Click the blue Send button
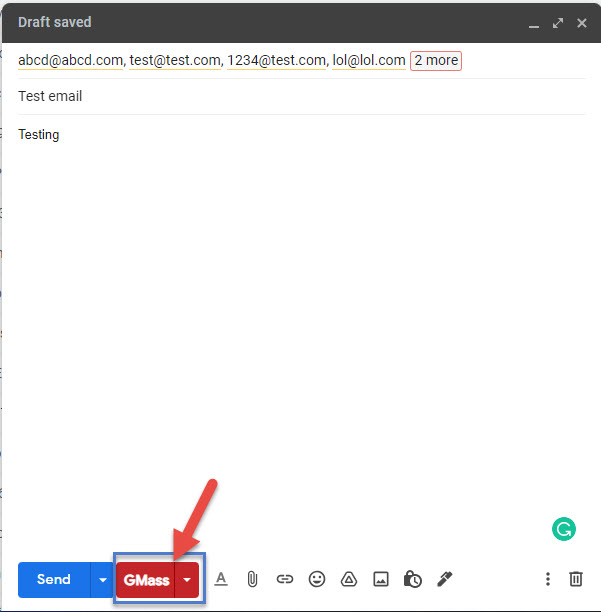601x612 pixels. (54, 580)
